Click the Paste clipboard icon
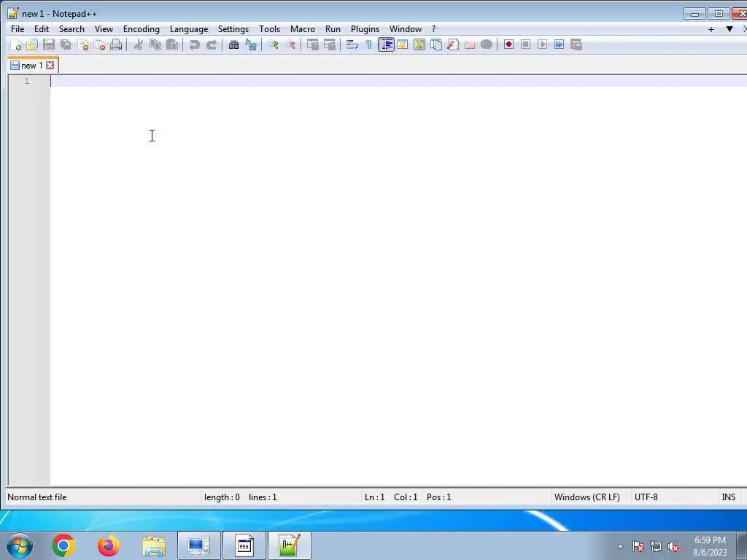Screen dimensions: 747x560 [172, 44]
